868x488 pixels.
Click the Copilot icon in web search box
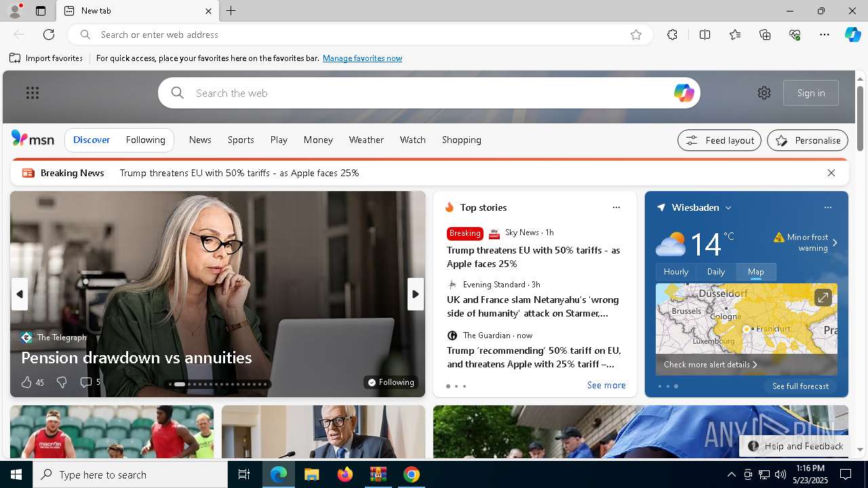coord(684,93)
